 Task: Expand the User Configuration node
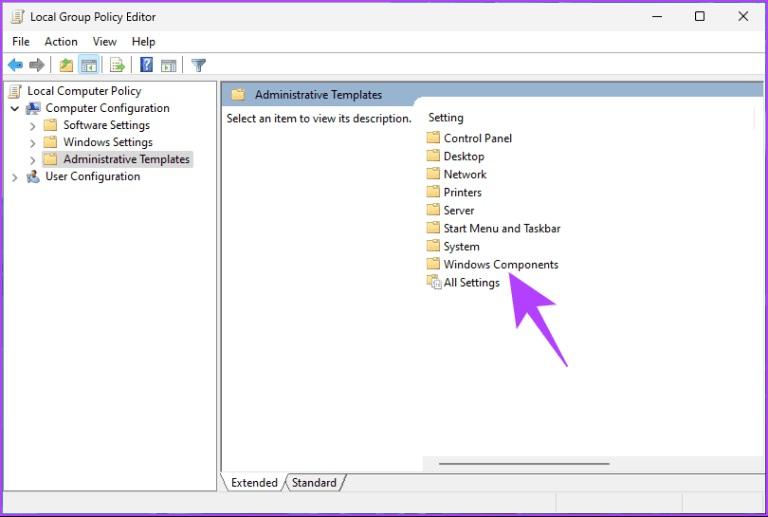pos(15,177)
